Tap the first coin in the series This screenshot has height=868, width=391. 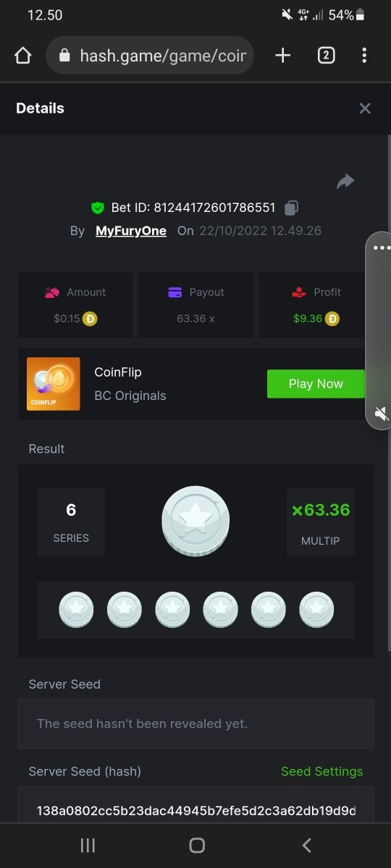(x=76, y=609)
